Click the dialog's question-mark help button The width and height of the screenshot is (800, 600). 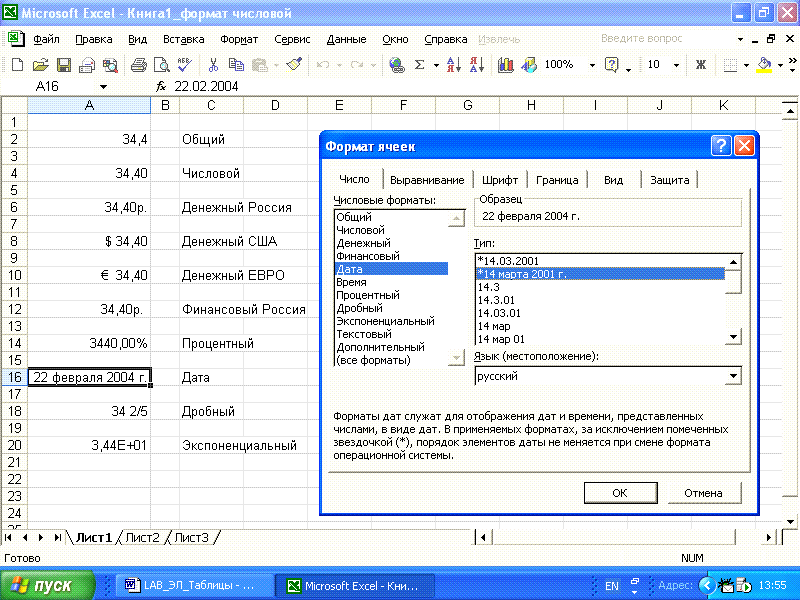721,146
